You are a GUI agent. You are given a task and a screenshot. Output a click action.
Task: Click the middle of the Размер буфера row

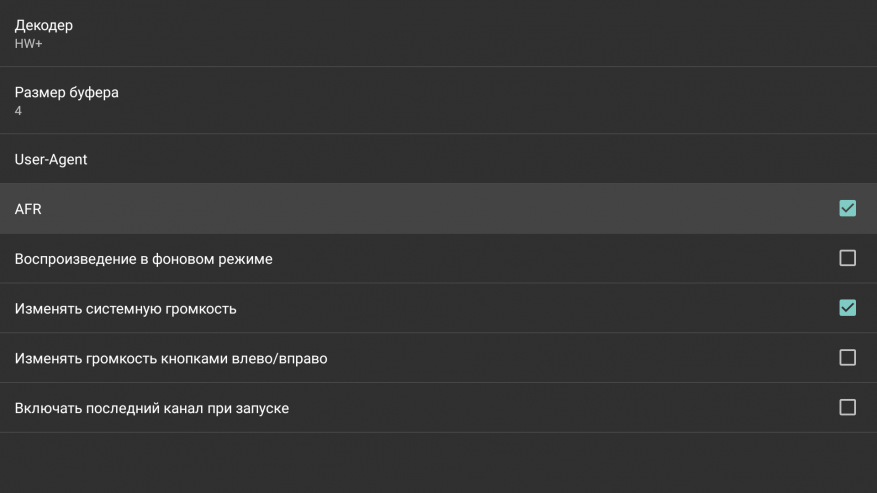click(x=438, y=100)
